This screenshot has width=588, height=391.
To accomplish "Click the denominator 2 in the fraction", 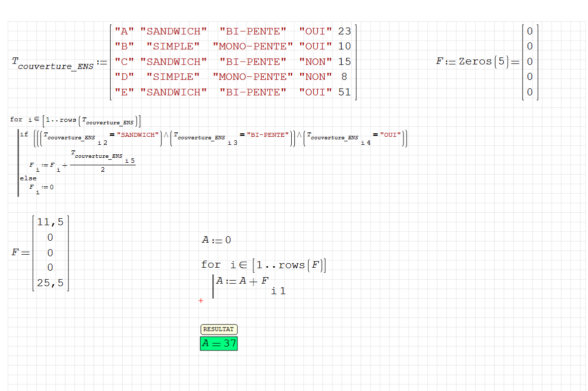I will [x=103, y=170].
